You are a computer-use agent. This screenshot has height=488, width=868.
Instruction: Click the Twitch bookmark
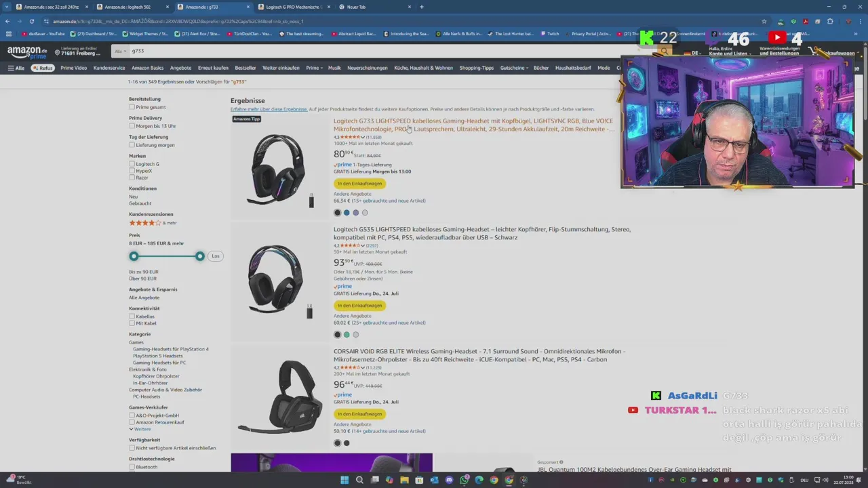click(x=549, y=33)
